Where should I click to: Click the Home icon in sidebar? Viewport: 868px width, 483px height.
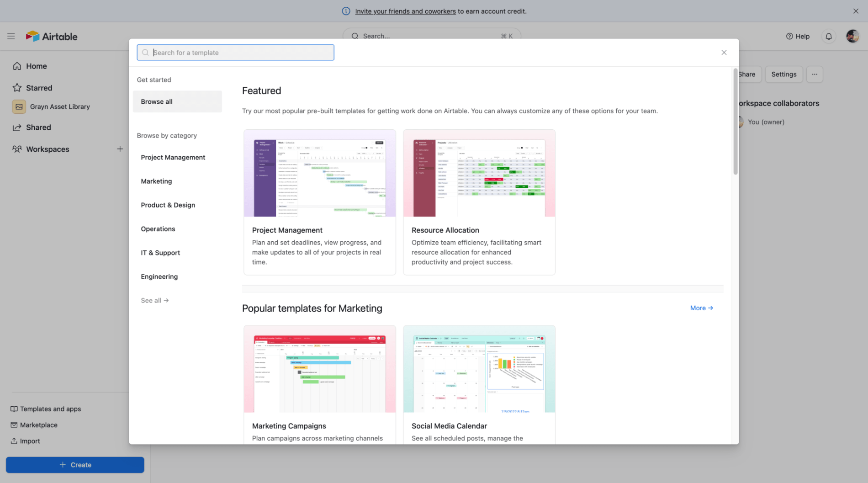pos(17,66)
